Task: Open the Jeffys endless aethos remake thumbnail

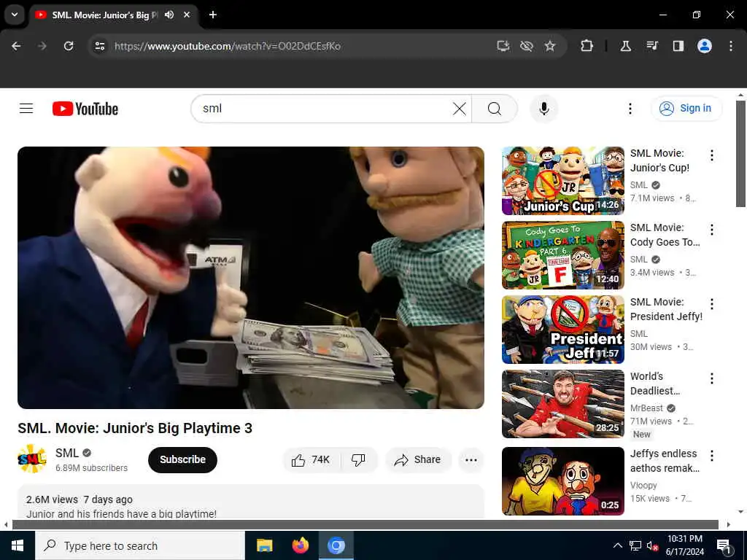Action: (x=562, y=481)
